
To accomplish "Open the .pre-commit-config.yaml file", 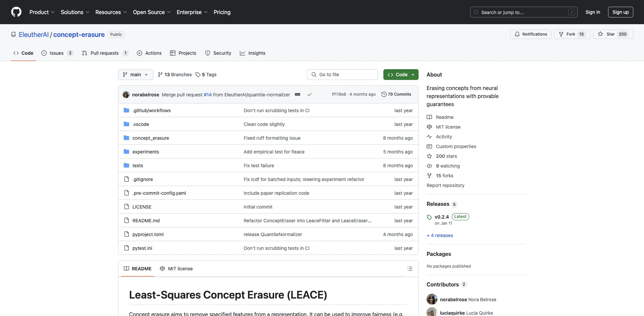I will click(159, 193).
